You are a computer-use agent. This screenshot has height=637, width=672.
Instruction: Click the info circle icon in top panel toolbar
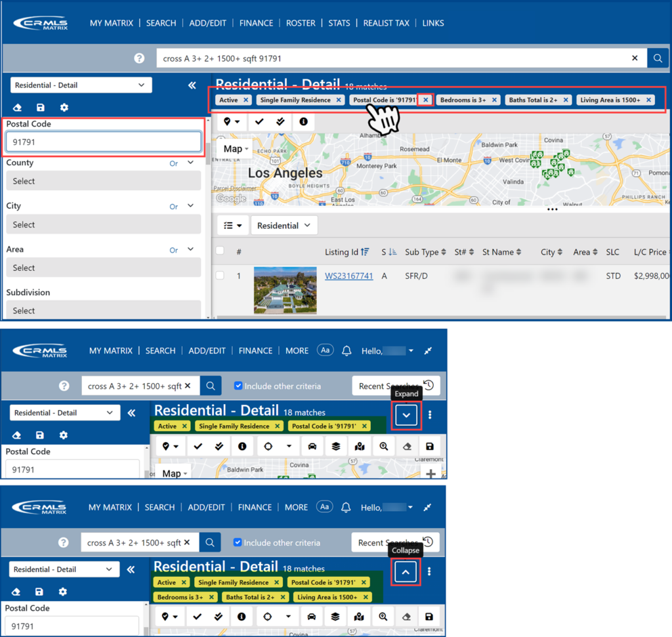[x=303, y=121]
